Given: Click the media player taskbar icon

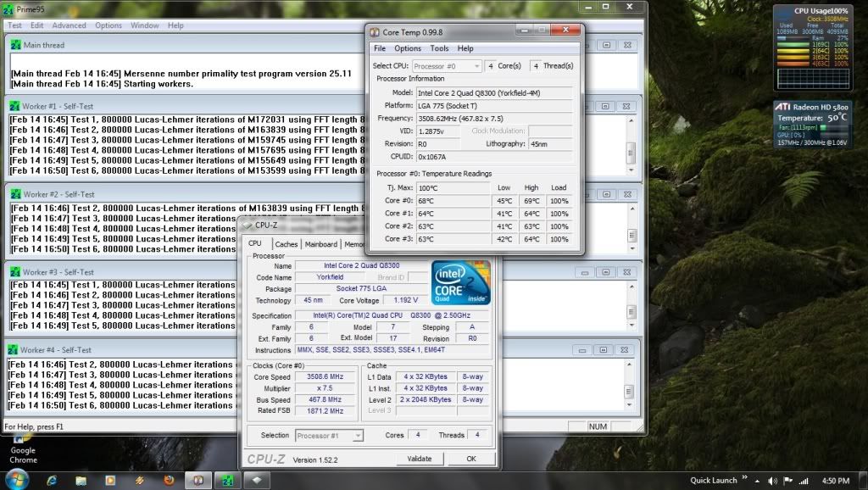Looking at the screenshot, I should pos(109,480).
